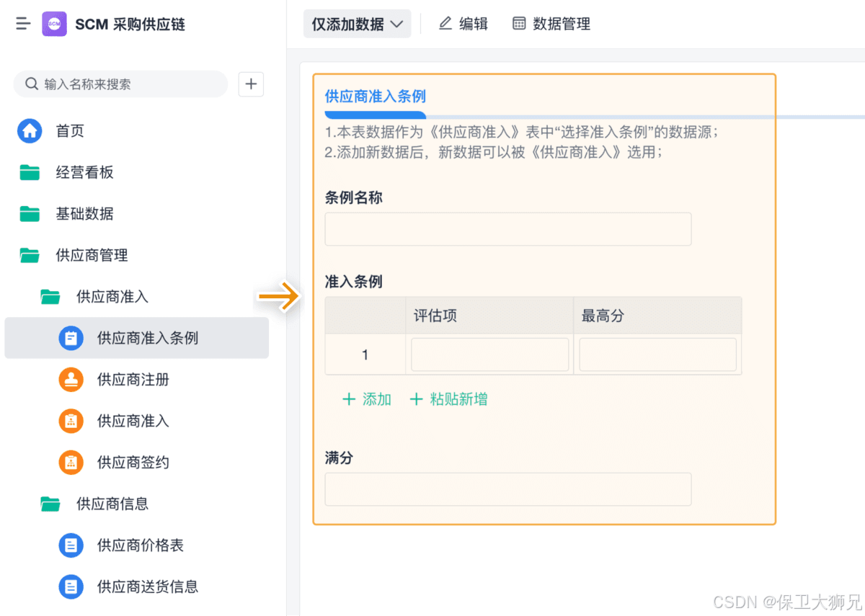Click the 供应商送货信息 blue icon
The image size is (865, 616).
[71, 586]
